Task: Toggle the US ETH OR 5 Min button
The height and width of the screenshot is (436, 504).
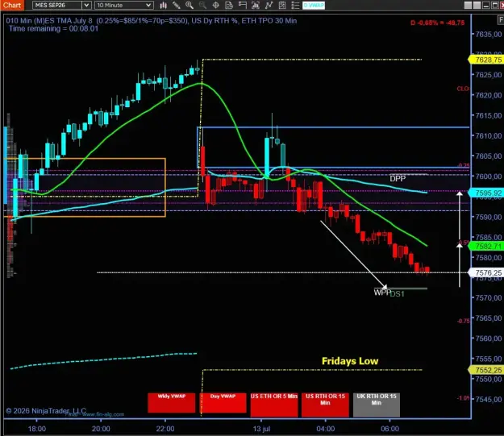Action: tap(274, 405)
